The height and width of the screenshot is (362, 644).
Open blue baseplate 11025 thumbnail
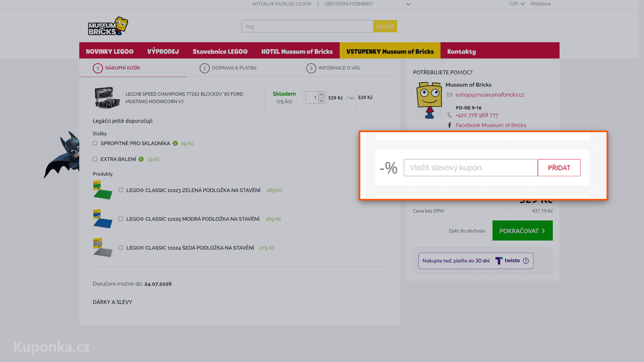[x=103, y=219]
